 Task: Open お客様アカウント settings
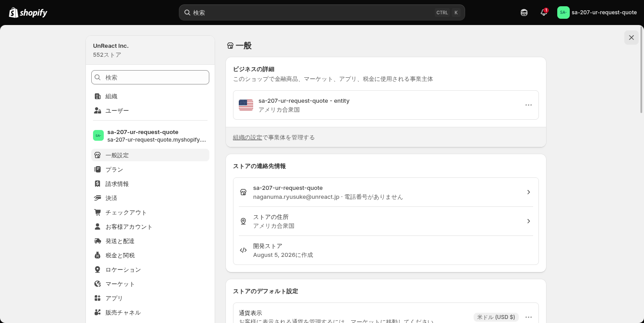(x=150, y=227)
